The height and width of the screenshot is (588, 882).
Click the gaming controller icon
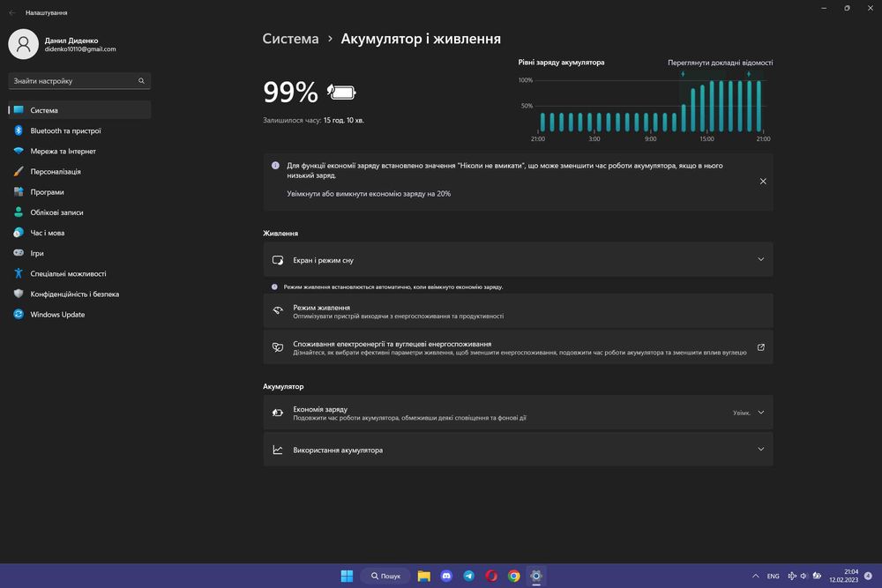[19, 253]
